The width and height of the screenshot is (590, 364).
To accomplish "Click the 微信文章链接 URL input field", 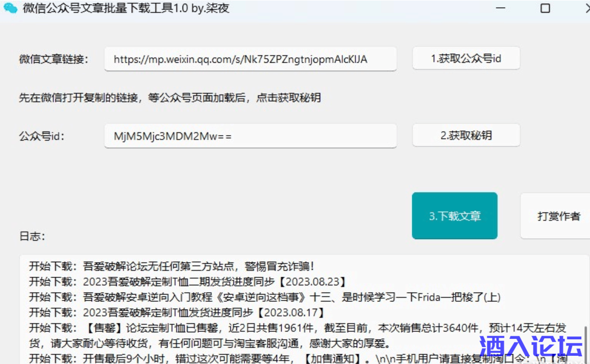I will 251,59.
